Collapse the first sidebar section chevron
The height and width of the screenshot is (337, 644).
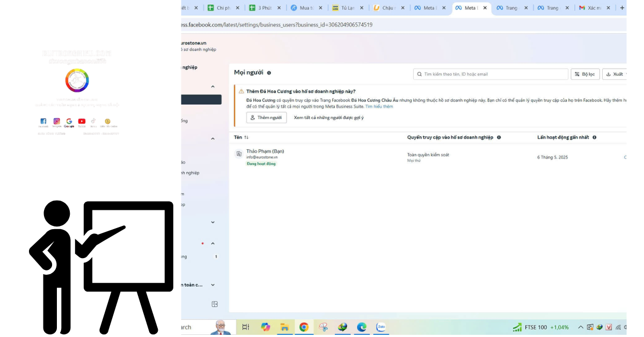pos(213,86)
